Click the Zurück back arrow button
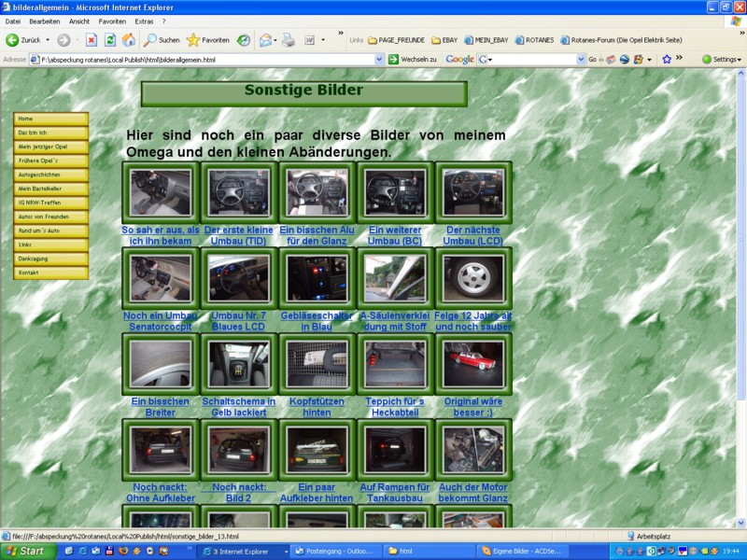 click(x=23, y=40)
